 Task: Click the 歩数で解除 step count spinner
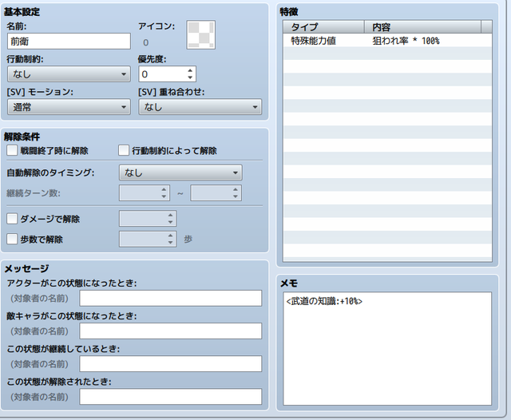click(x=148, y=240)
